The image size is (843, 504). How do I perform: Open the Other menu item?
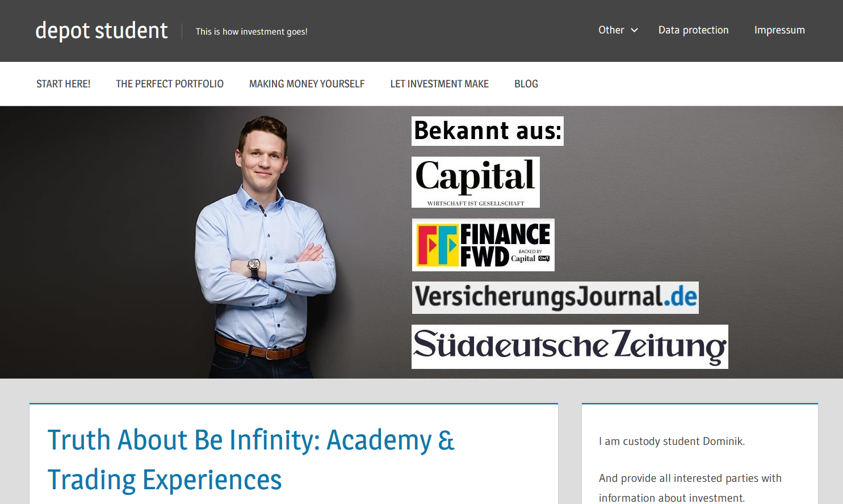[x=611, y=30]
